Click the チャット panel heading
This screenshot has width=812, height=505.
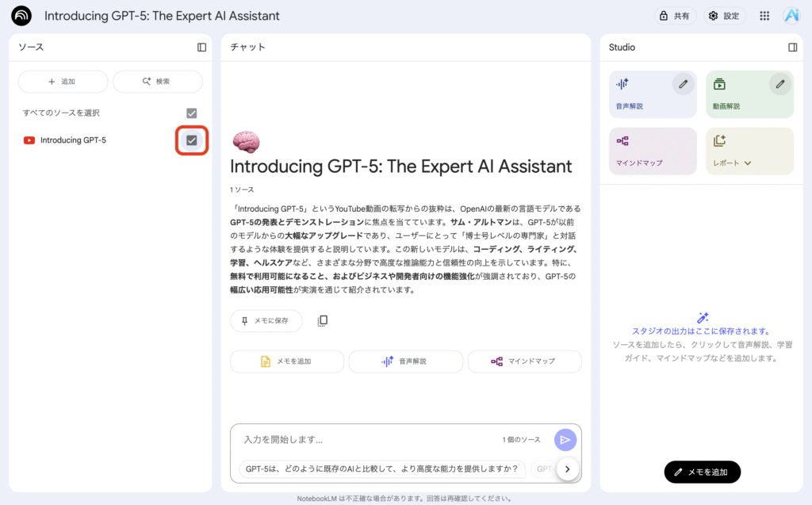click(247, 47)
